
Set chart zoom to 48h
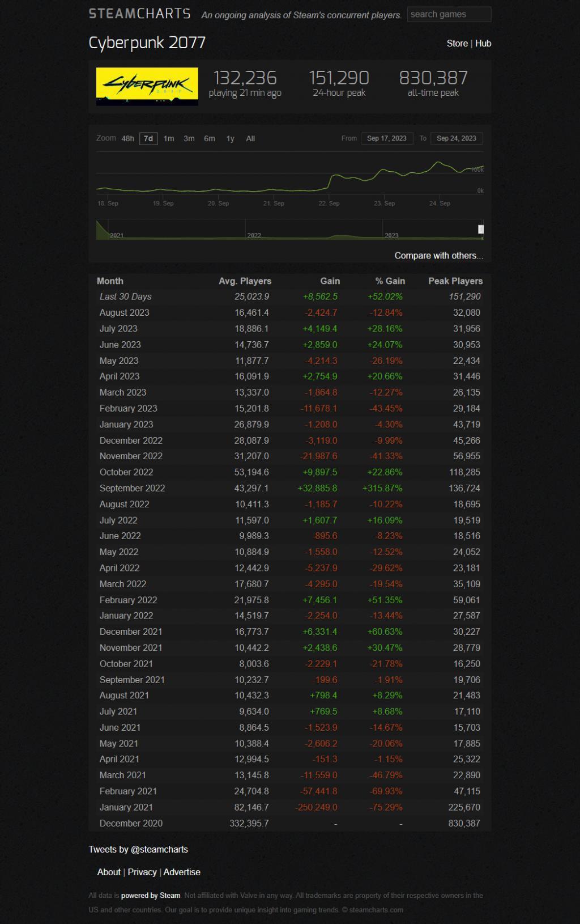tap(128, 139)
